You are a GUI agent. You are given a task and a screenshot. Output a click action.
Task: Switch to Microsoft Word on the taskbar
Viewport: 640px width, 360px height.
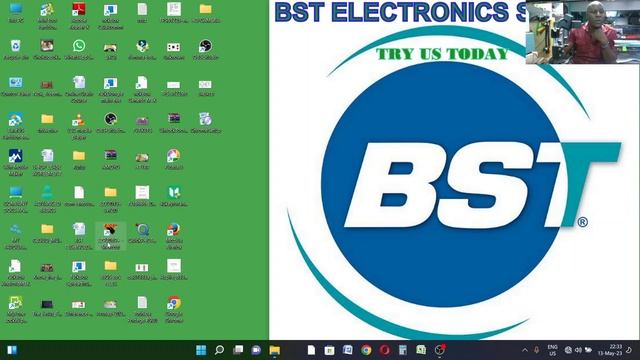pos(348,350)
